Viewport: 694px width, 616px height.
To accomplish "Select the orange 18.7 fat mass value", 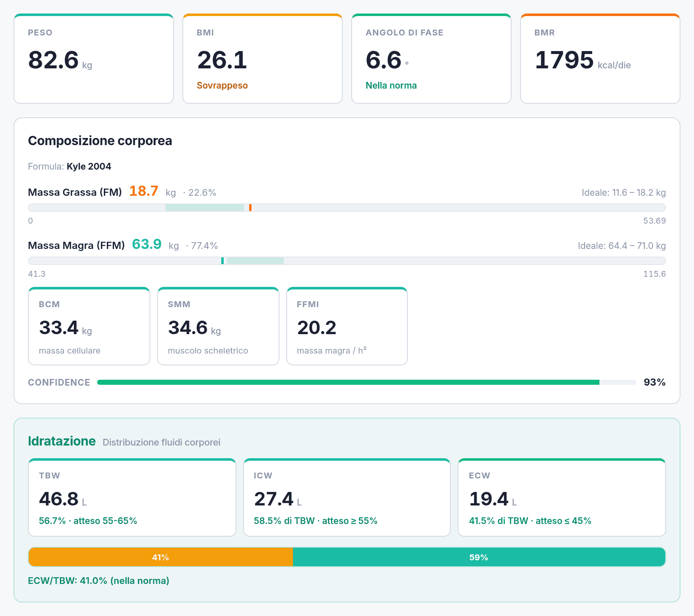I will click(x=144, y=191).
